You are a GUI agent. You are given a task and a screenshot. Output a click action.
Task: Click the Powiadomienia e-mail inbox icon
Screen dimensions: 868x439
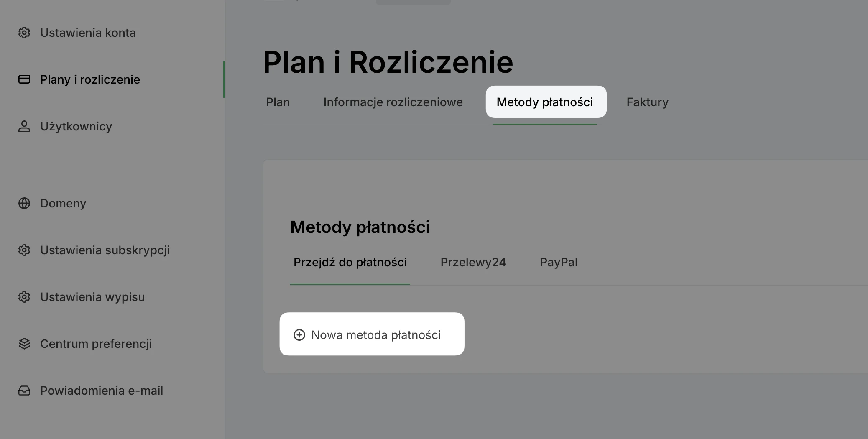point(24,391)
